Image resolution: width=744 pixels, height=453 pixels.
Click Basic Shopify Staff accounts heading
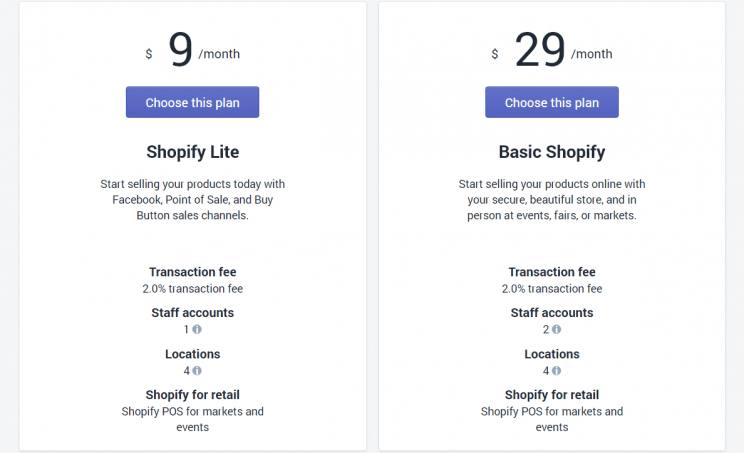point(552,313)
